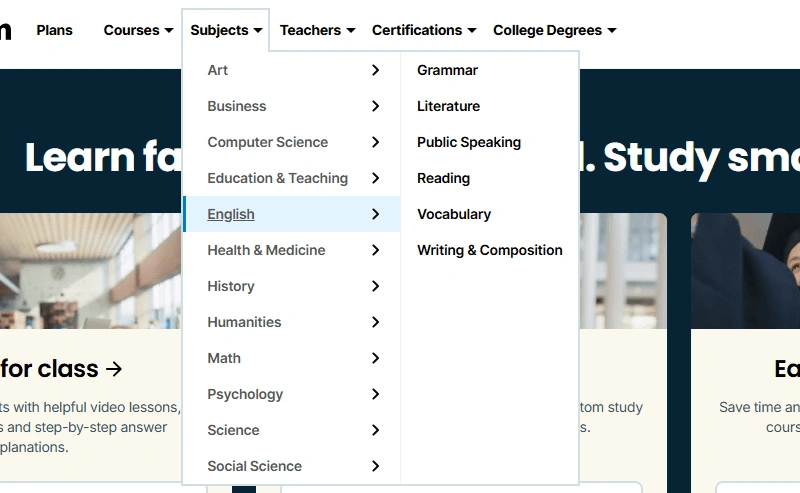Click the History row chevron arrow
Image resolution: width=800 pixels, height=493 pixels.
click(x=375, y=286)
